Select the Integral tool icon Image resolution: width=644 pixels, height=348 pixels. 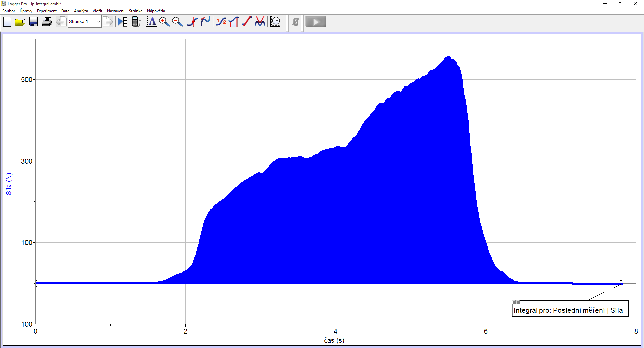coord(234,22)
